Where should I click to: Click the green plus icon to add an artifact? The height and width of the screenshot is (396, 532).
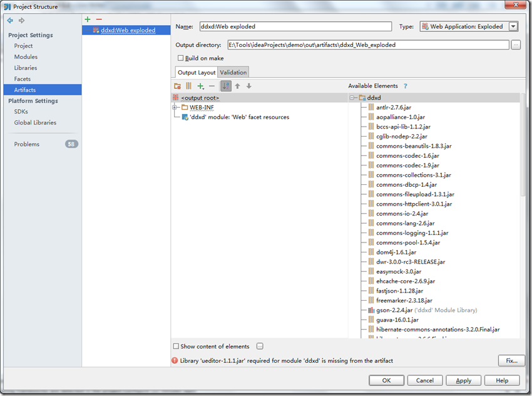pyautogui.click(x=87, y=19)
